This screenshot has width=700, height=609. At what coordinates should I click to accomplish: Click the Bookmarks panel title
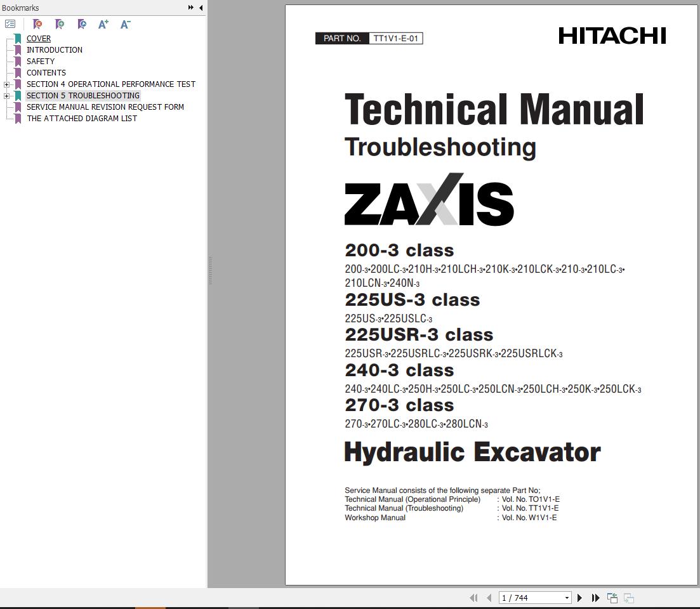tap(20, 8)
